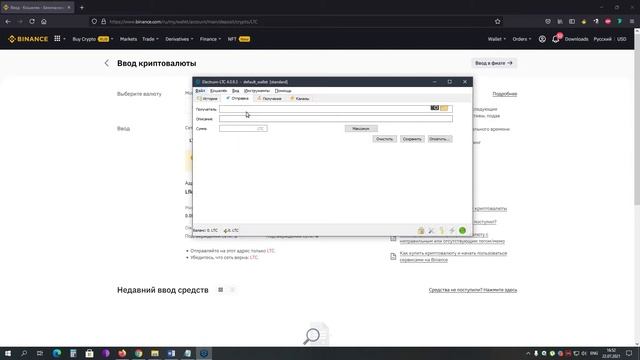Click the Сохранить button
The height and width of the screenshot is (360, 640).
click(412, 139)
